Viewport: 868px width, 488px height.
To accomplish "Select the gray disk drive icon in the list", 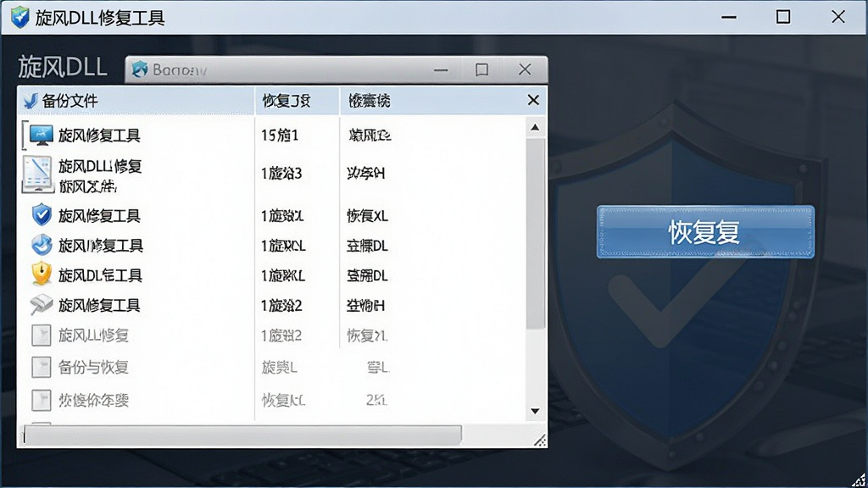I will click(x=42, y=304).
